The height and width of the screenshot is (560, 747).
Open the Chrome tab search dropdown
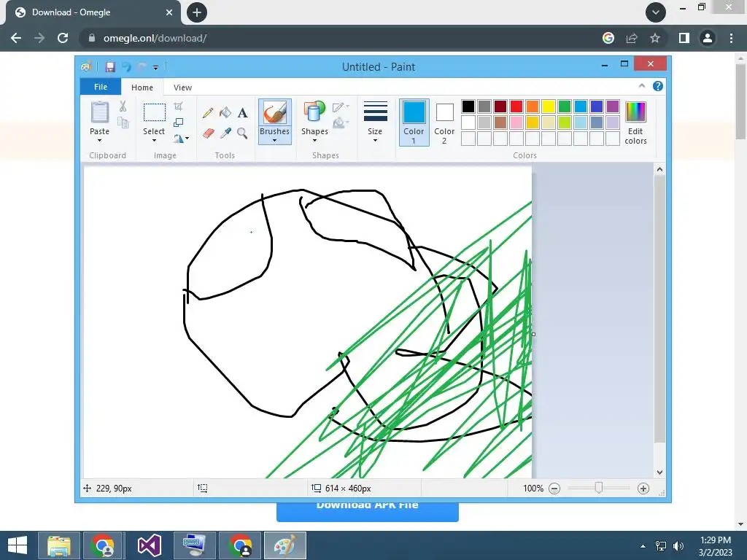click(x=656, y=12)
